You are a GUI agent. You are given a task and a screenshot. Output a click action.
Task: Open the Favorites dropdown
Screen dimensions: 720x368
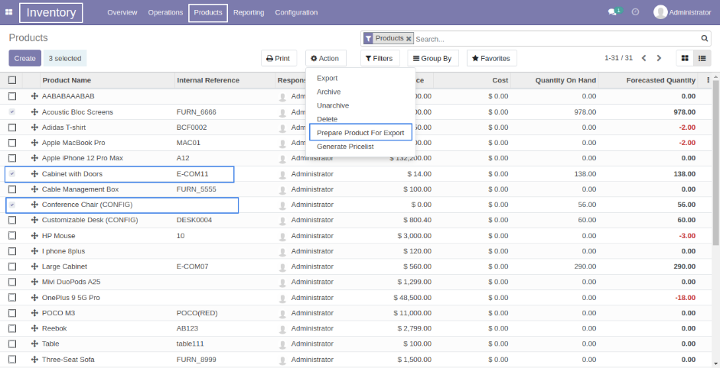pyautogui.click(x=491, y=58)
